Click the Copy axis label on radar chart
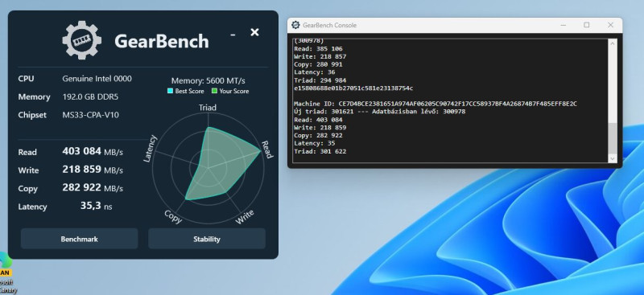644x295 pixels. click(x=173, y=217)
